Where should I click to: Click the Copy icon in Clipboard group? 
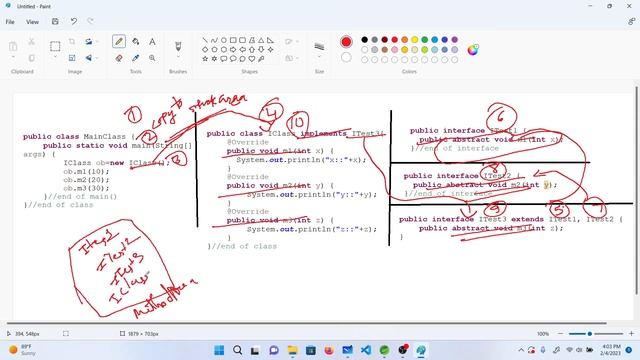point(31,58)
